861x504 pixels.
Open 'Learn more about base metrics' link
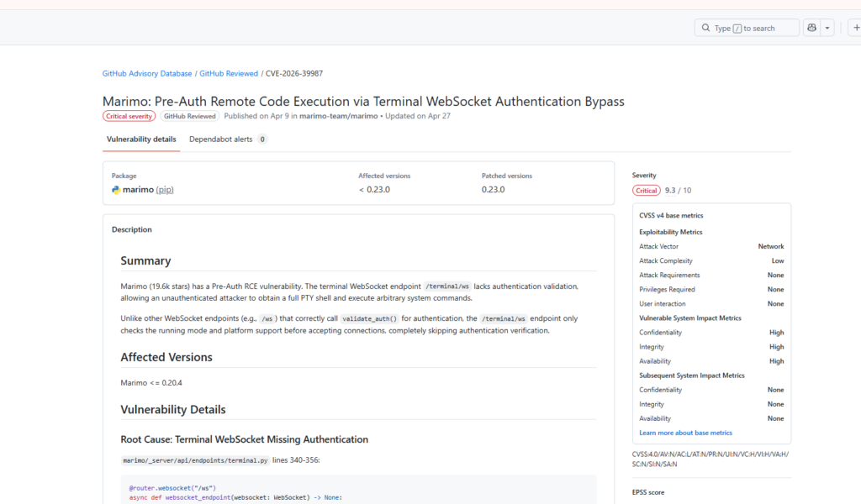point(685,433)
